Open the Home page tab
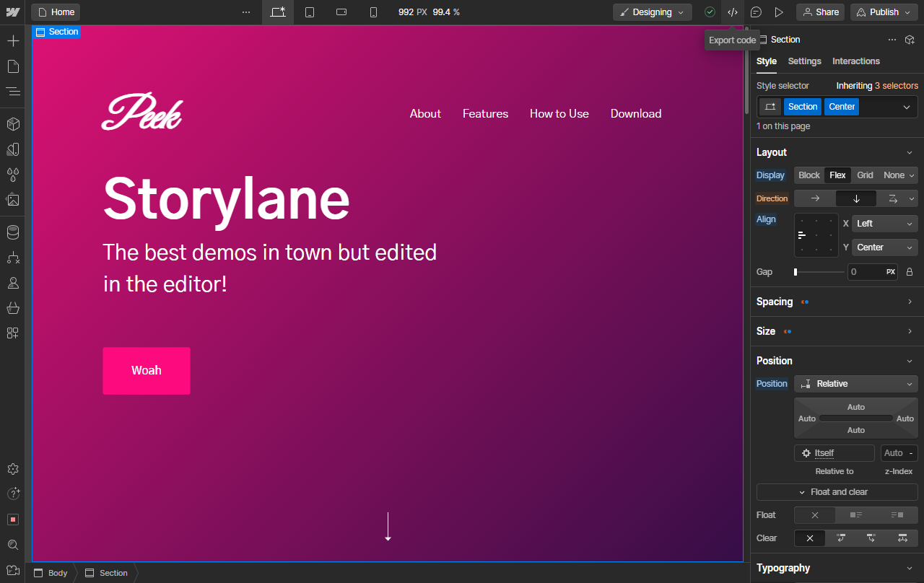Viewport: 924px width, 583px height. tap(56, 12)
